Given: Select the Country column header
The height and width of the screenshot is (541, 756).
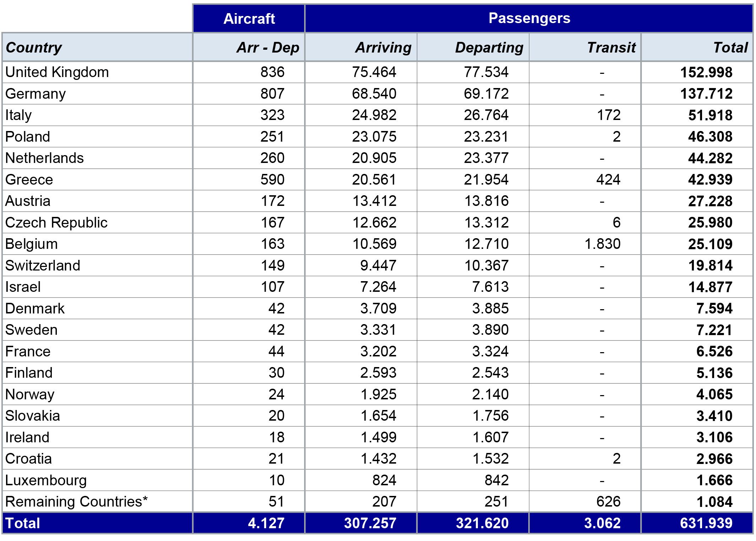Looking at the screenshot, I should click(x=97, y=47).
